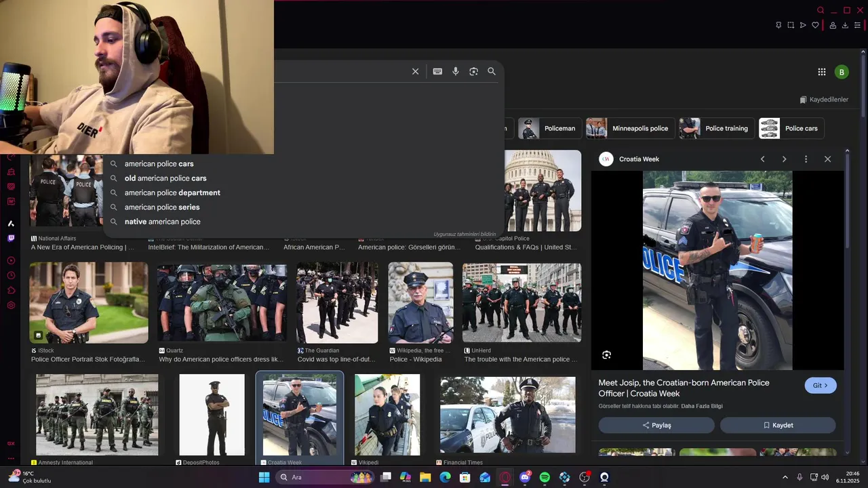Open 'Meet Josip, the Croatian-born American Police Officer' title
Viewport: 868px width, 488px height.
(684, 388)
